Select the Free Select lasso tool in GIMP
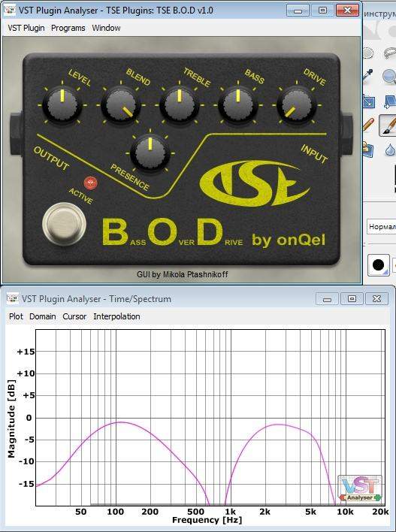The width and height of the screenshot is (396, 532). tap(389, 53)
